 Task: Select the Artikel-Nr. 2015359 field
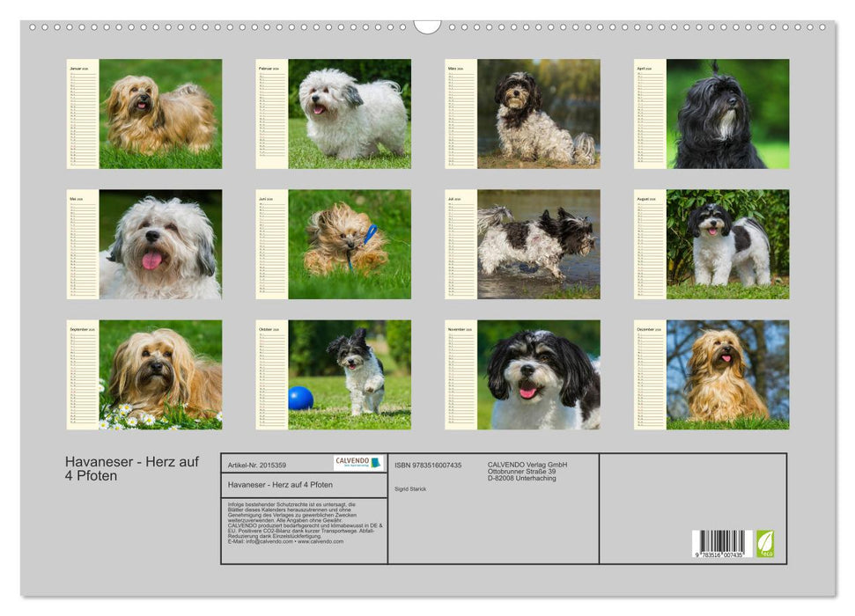pyautogui.click(x=255, y=464)
